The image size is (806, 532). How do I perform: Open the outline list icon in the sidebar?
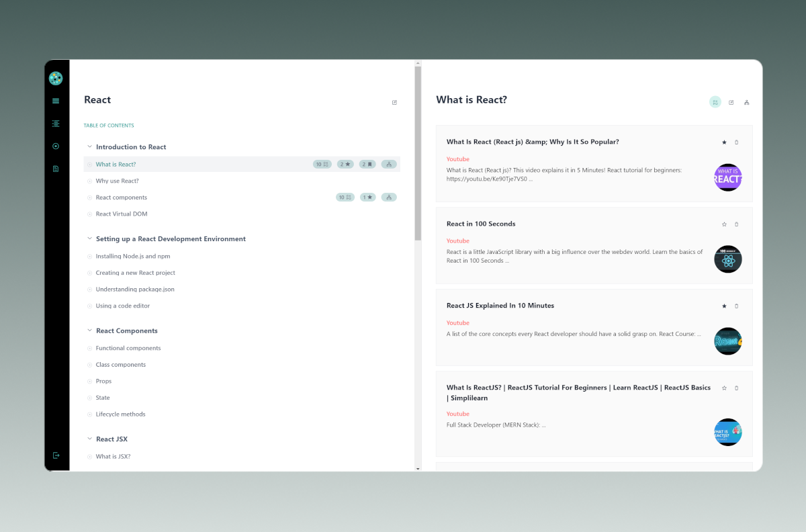pyautogui.click(x=56, y=124)
